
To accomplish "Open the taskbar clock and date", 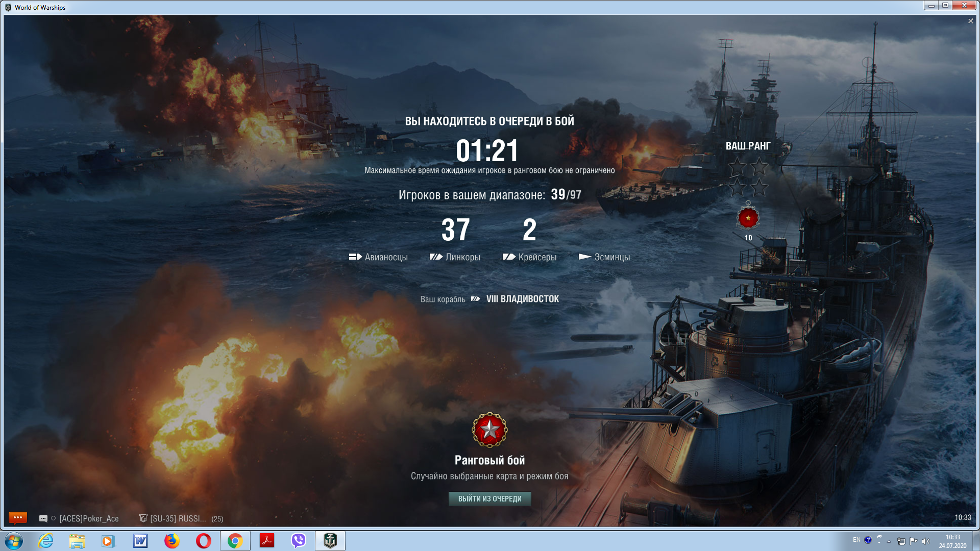I will 952,541.
